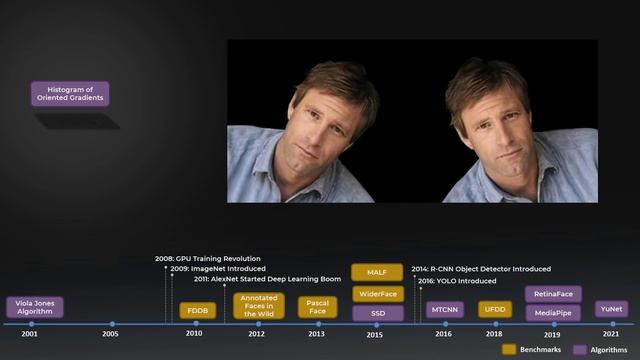Select the 2013 timeline dot

(318, 324)
